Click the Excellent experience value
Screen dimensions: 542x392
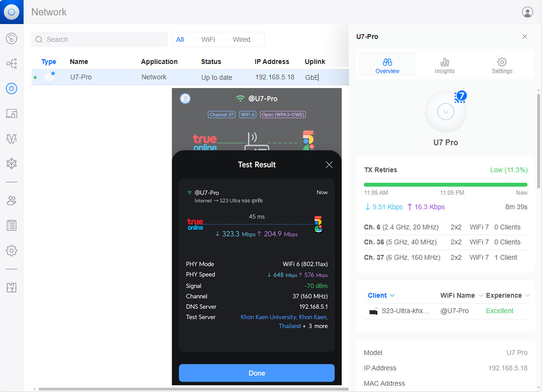500,311
